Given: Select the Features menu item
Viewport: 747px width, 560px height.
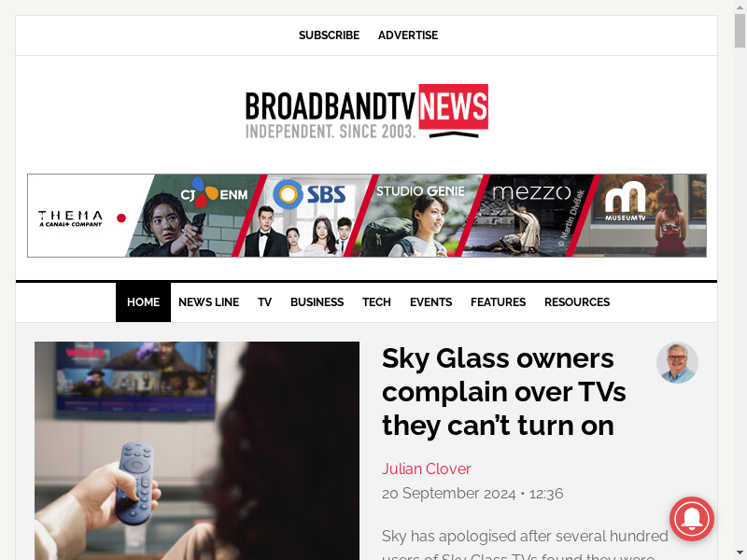Looking at the screenshot, I should [498, 302].
